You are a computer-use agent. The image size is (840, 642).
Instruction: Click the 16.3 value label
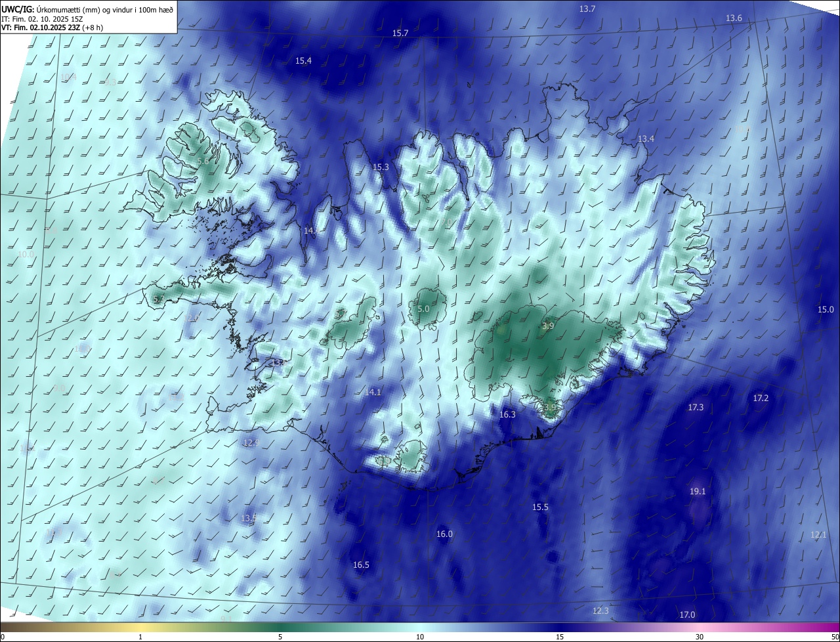coord(507,415)
